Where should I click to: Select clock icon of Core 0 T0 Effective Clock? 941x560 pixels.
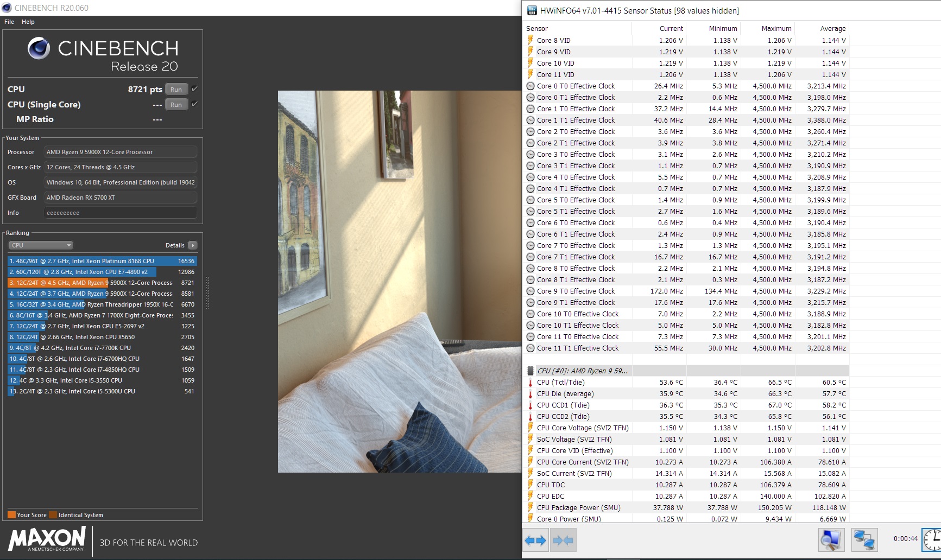[x=531, y=86]
